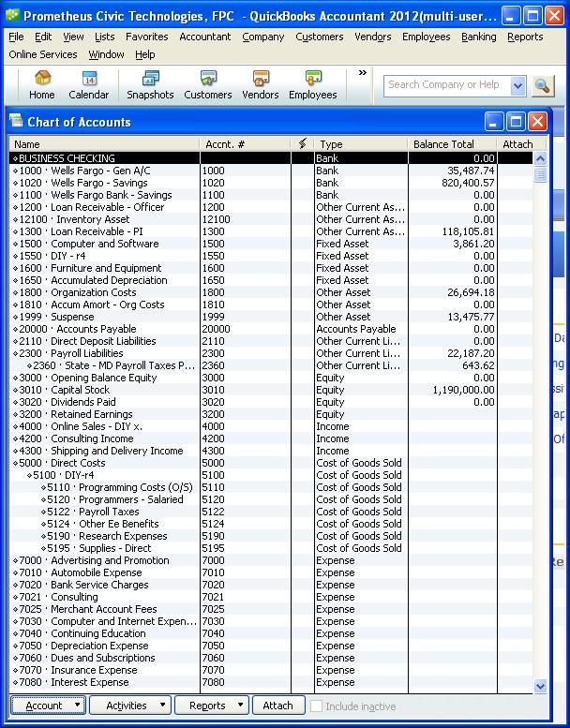
Task: Open the Help menu
Action: click(x=145, y=54)
